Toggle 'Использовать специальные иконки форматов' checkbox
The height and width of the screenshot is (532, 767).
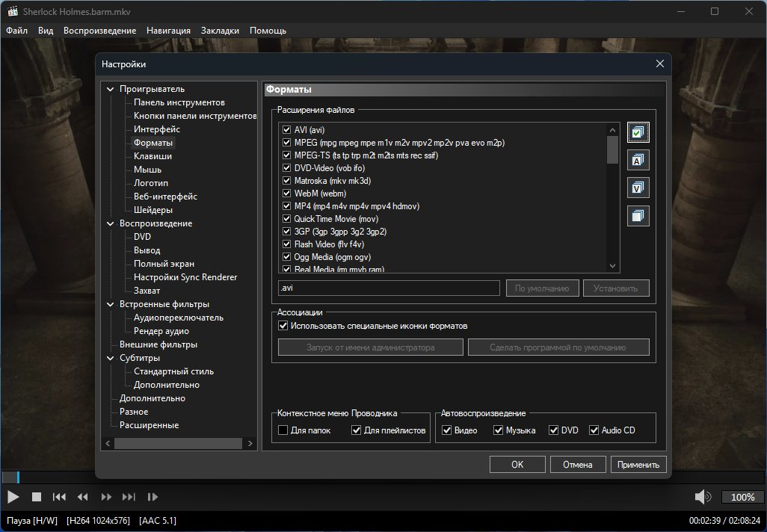click(x=283, y=326)
